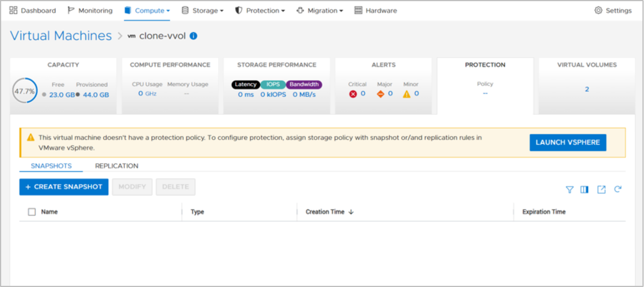Sort by Creation Time column arrow
This screenshot has height=287, width=644.
351,212
